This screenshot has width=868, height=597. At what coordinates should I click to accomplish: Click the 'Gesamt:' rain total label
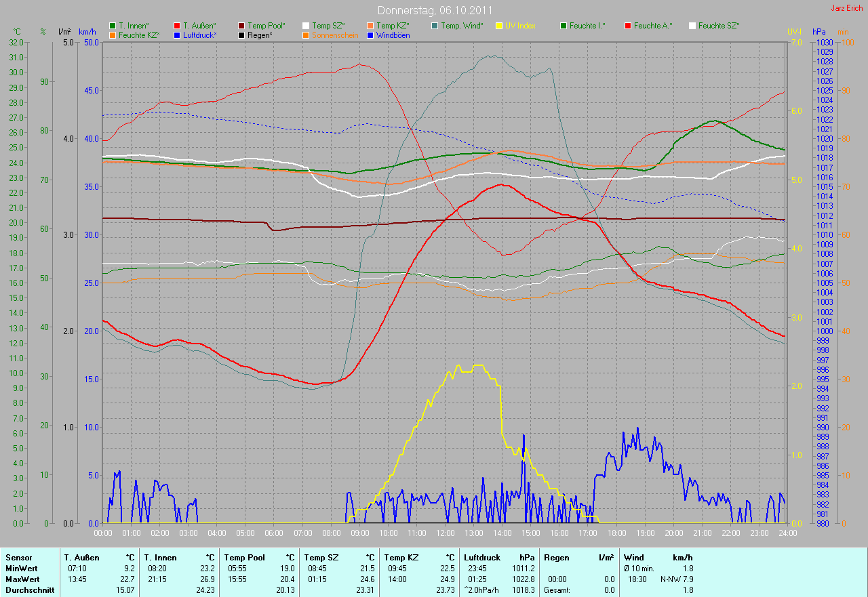(x=558, y=590)
